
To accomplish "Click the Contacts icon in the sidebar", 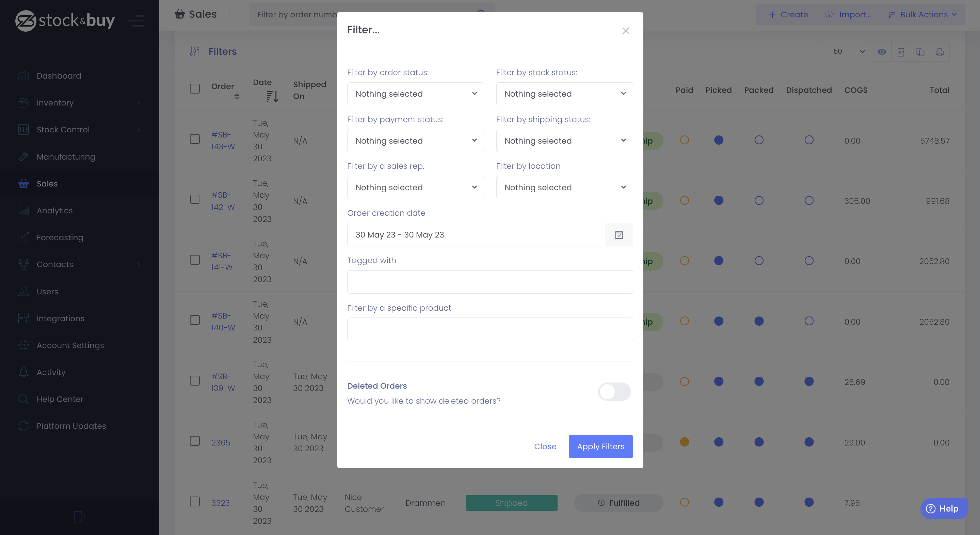I will [23, 264].
